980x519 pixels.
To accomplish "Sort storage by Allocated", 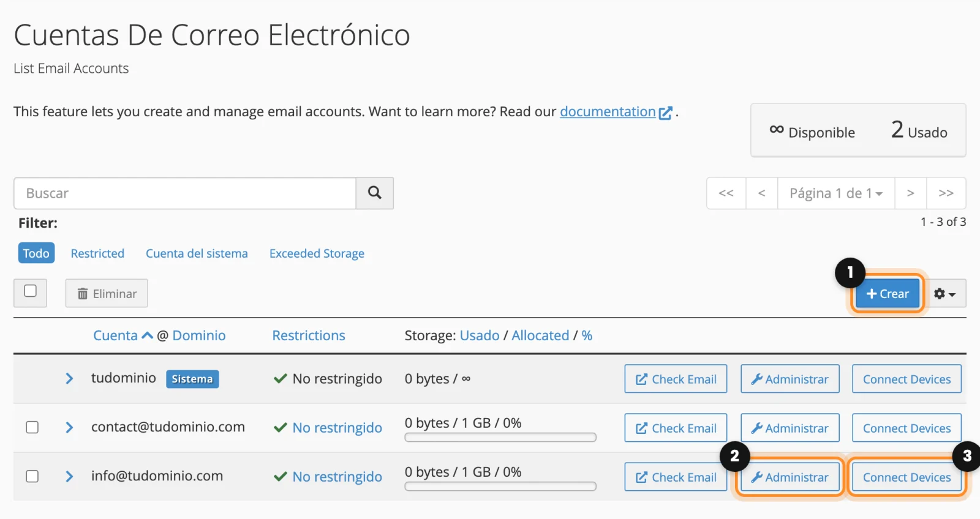I will coord(540,335).
